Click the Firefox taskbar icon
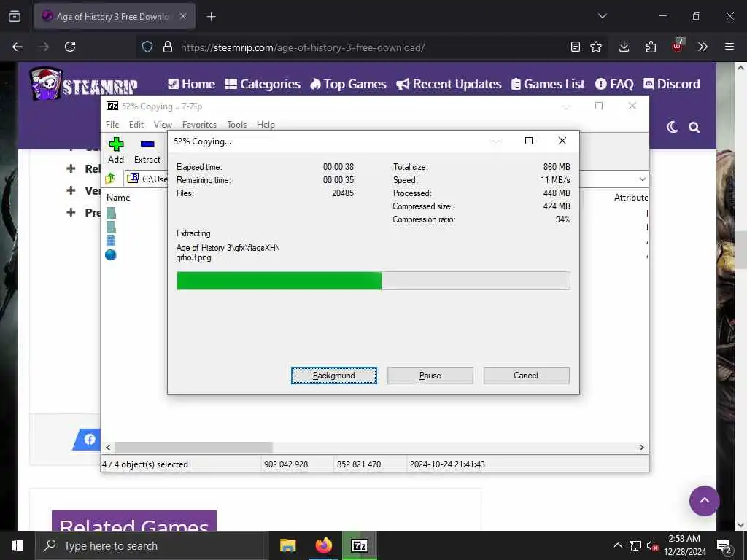 [323, 545]
